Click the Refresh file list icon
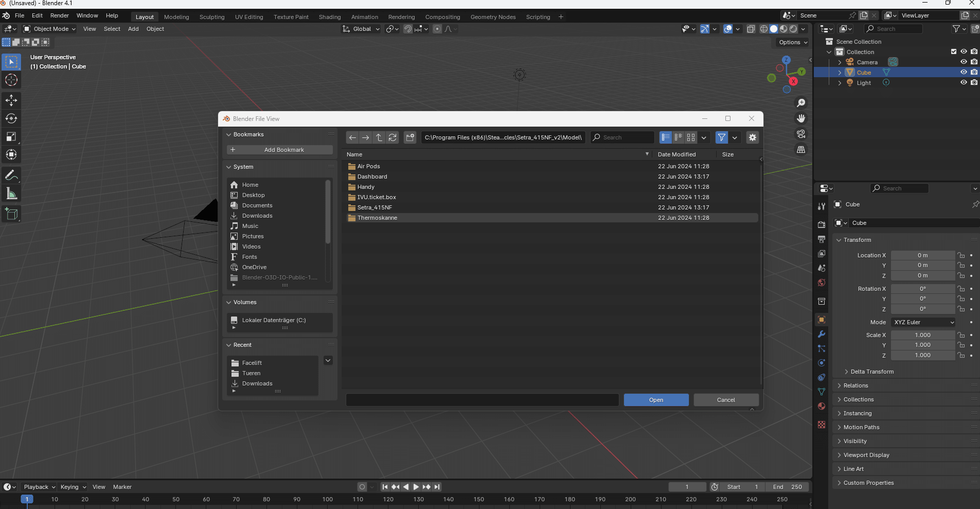The image size is (980, 509). click(x=393, y=137)
